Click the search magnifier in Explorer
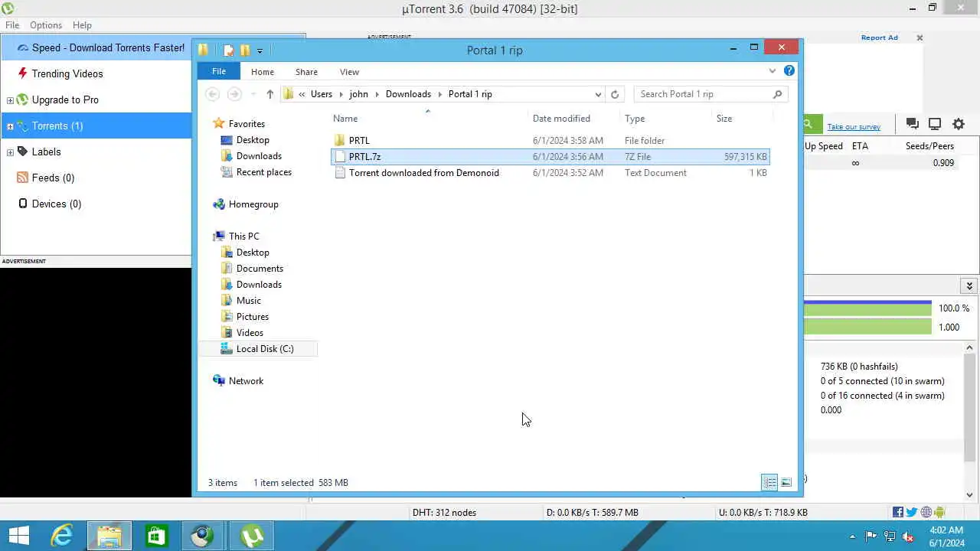Viewport: 980px width, 551px height. coord(777,94)
